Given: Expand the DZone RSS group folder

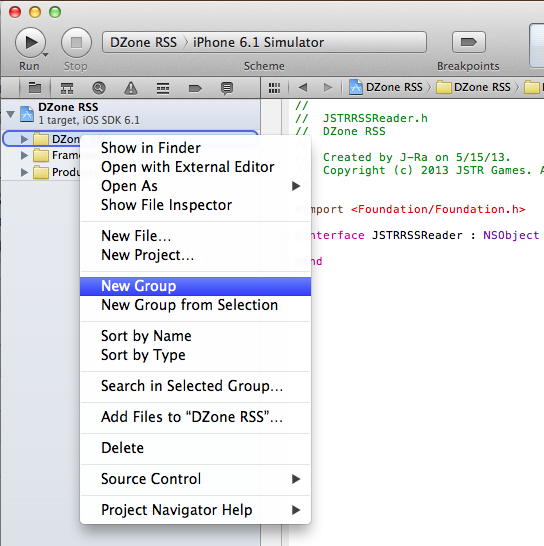Looking at the screenshot, I should (x=24, y=139).
